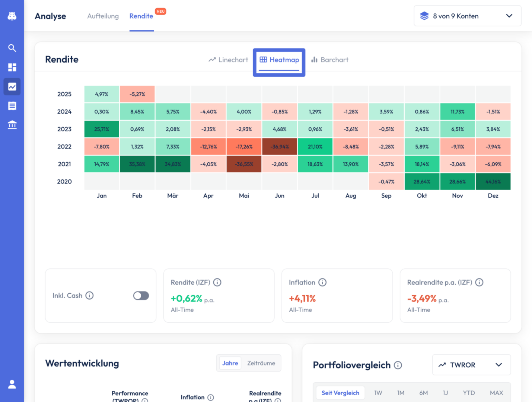
Task: Click info icon next to Inflation card
Action: tap(322, 283)
